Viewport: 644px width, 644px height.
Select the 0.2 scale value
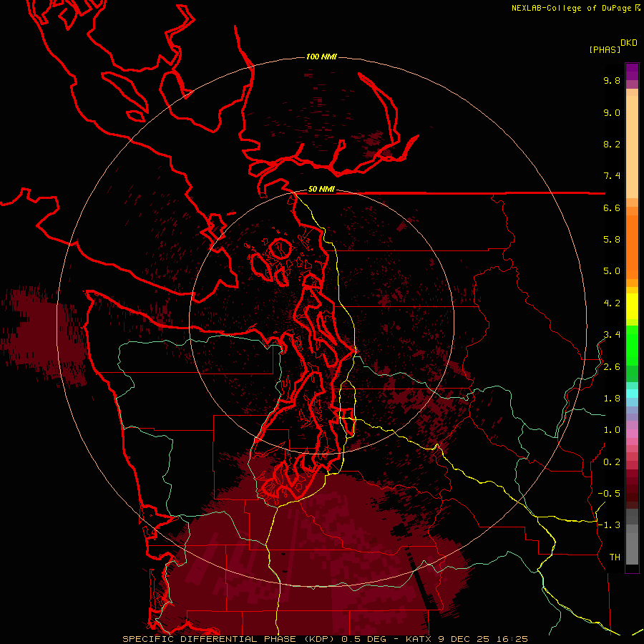[612, 462]
